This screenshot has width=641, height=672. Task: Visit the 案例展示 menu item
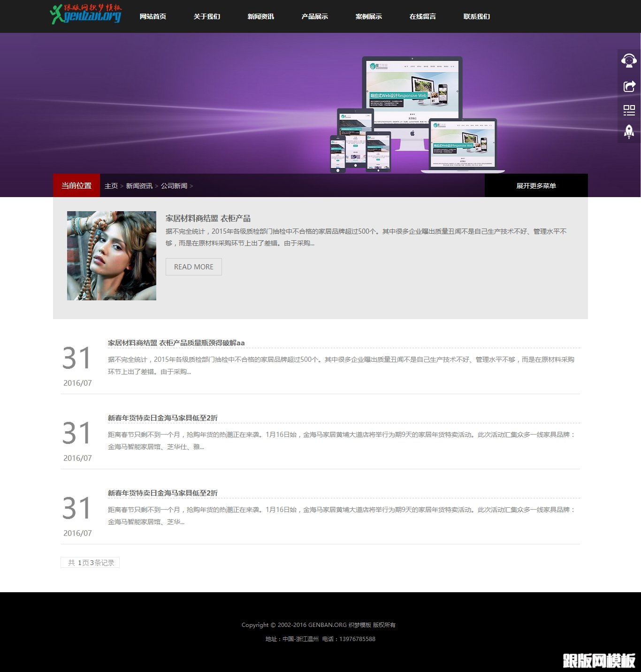pyautogui.click(x=369, y=16)
